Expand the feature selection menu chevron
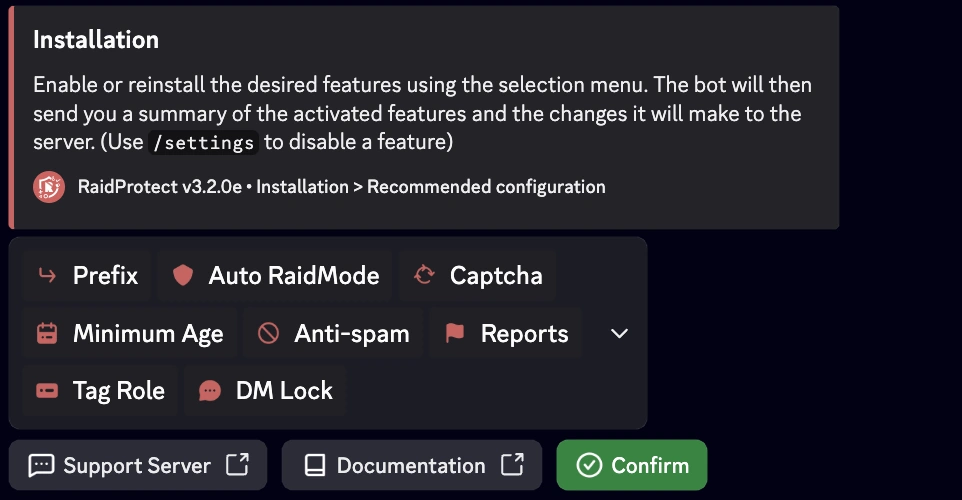This screenshot has height=500, width=962. [619, 334]
